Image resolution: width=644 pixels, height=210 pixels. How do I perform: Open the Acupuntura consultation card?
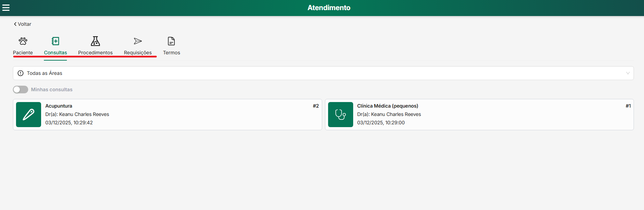174,115
